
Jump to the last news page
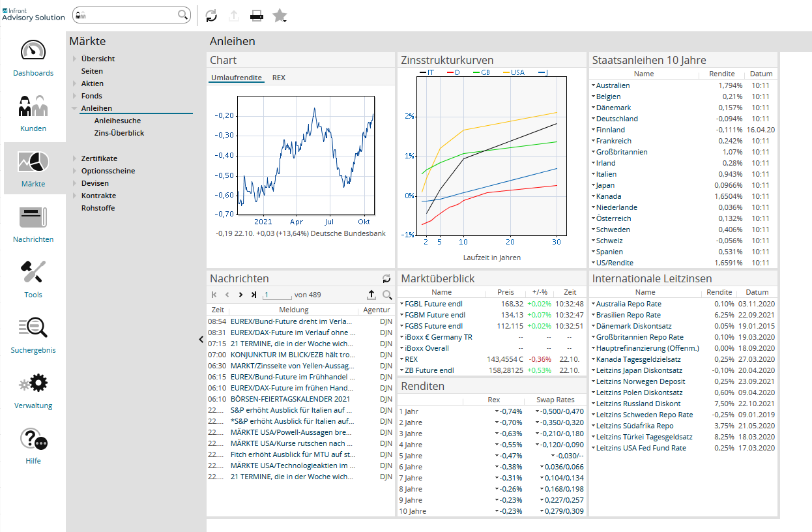[x=254, y=295]
